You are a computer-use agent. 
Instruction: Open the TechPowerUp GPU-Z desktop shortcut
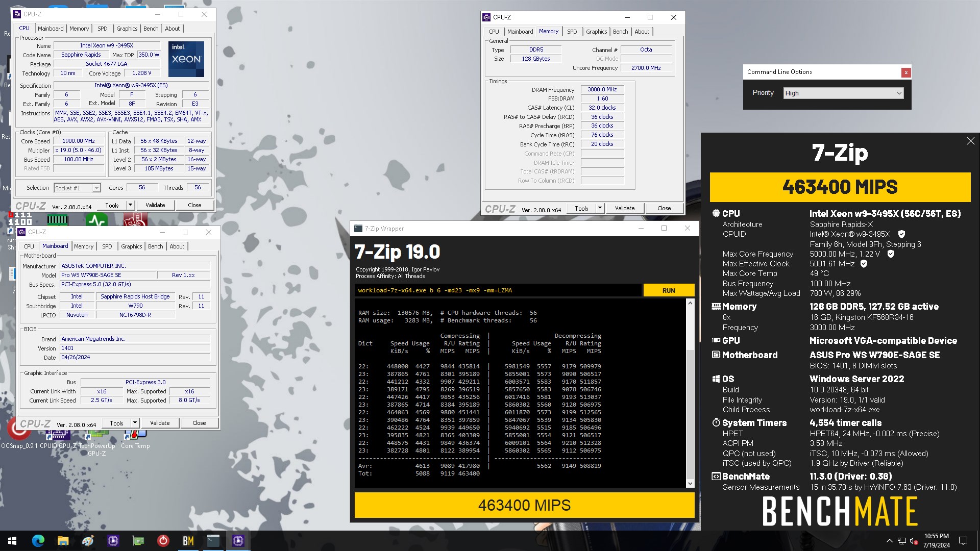[96, 441]
